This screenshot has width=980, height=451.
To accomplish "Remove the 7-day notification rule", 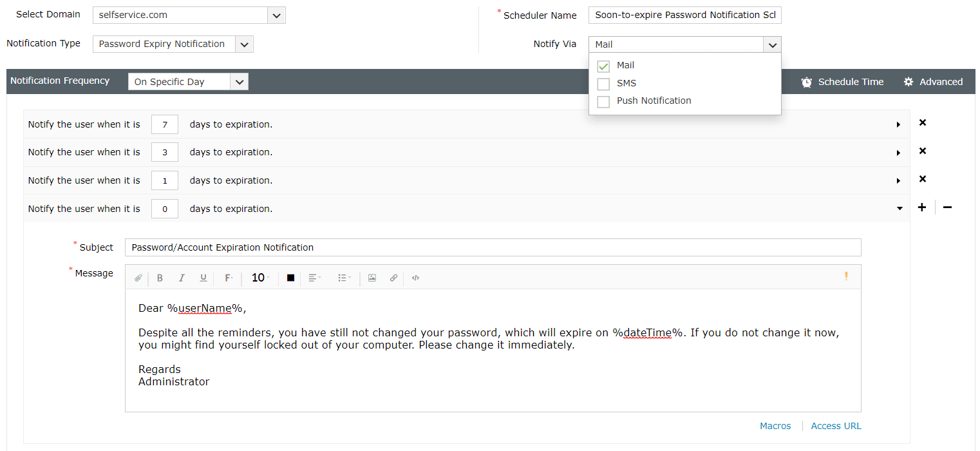I will tap(922, 123).
